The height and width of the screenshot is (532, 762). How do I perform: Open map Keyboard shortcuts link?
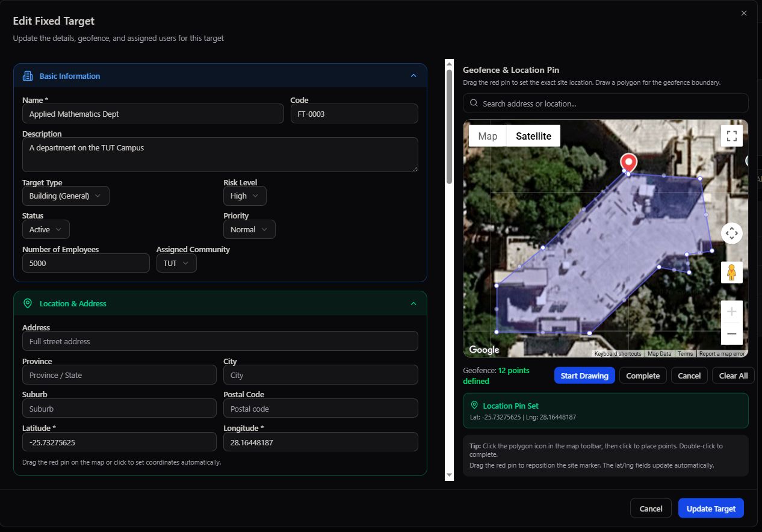[618, 354]
